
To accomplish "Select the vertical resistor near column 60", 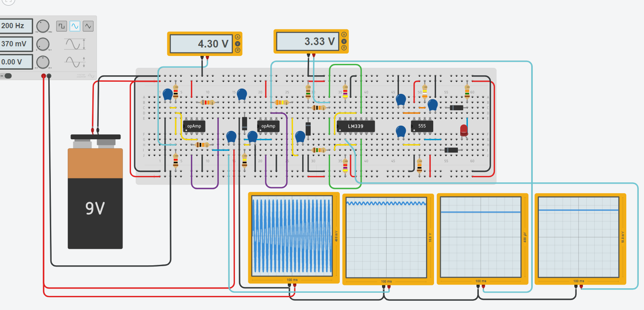I will point(467,92).
